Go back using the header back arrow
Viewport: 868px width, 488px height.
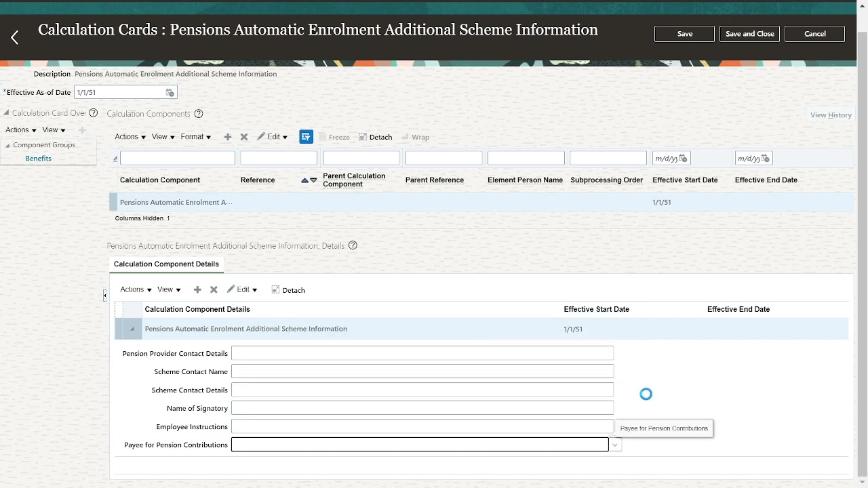click(14, 37)
